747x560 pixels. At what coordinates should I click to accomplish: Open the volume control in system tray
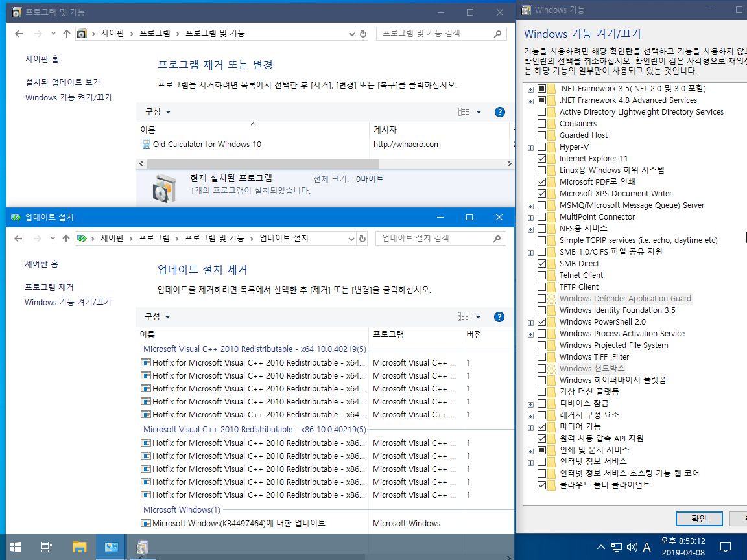[632, 547]
